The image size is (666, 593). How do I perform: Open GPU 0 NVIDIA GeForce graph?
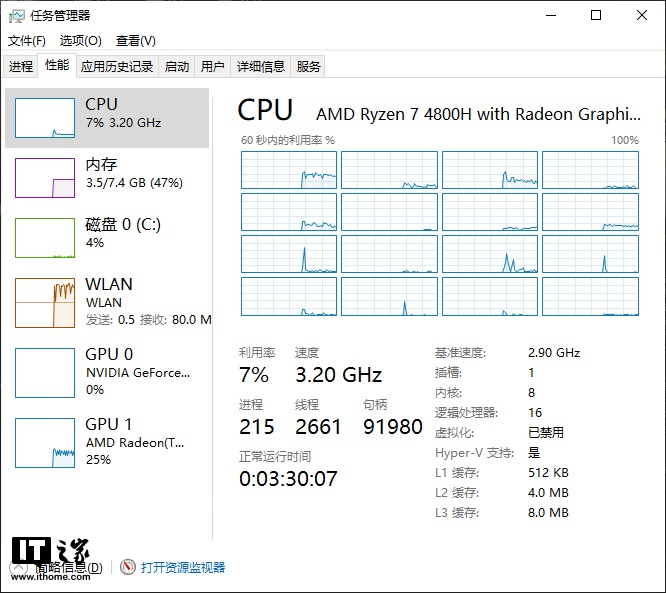point(44,372)
